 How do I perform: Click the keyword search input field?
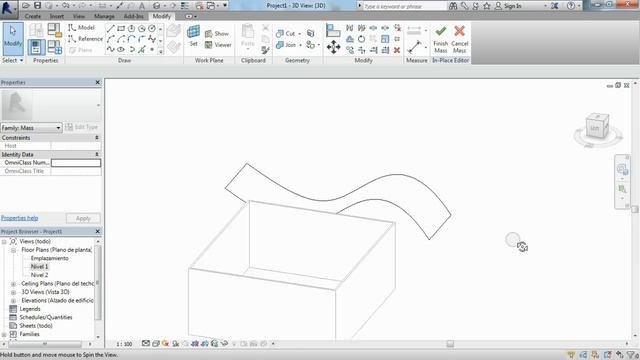click(x=405, y=6)
